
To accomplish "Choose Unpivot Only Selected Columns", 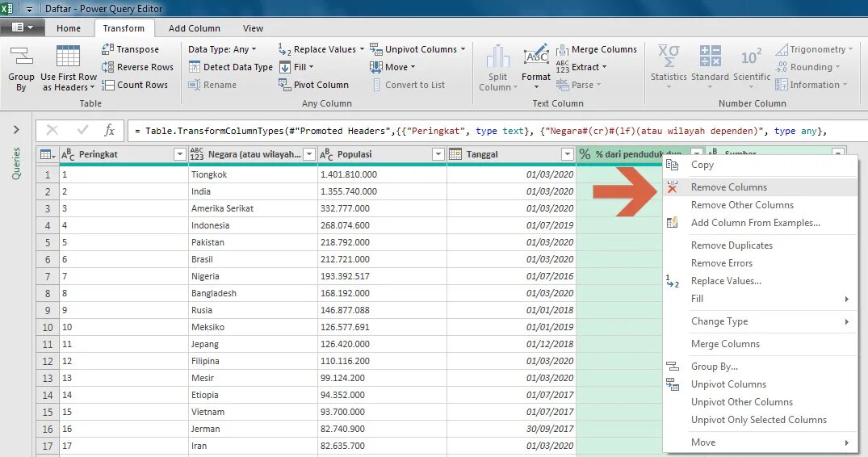I will pos(760,419).
